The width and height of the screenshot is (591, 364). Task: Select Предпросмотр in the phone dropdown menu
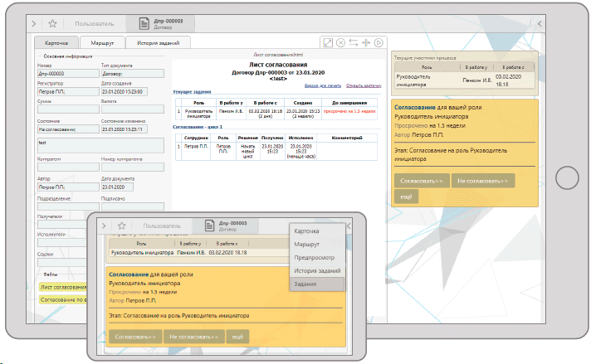(314, 257)
